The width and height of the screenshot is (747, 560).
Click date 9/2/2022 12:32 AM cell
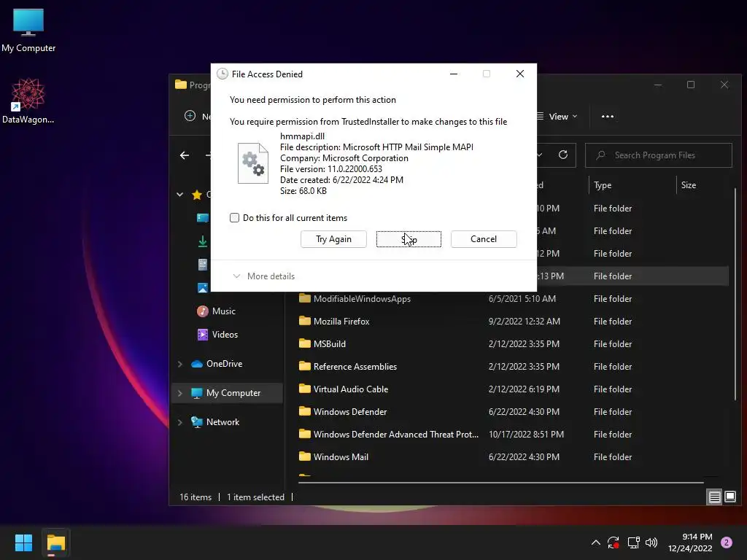coord(524,322)
